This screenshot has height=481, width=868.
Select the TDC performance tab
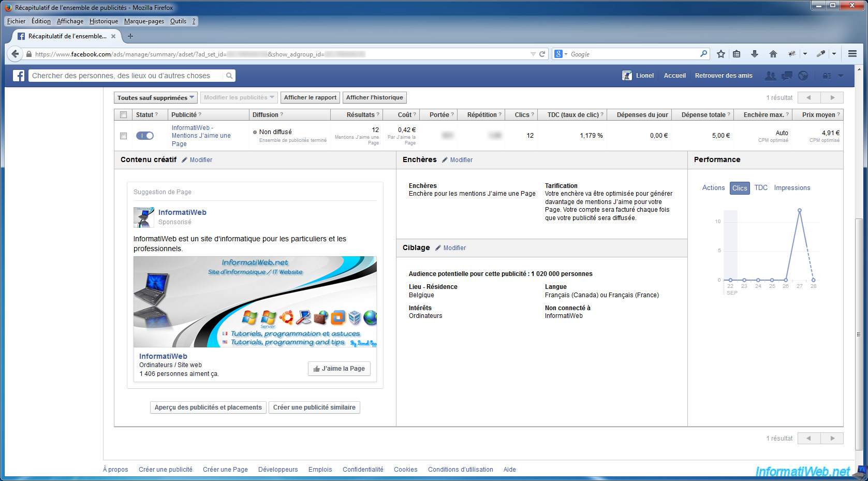pyautogui.click(x=761, y=188)
